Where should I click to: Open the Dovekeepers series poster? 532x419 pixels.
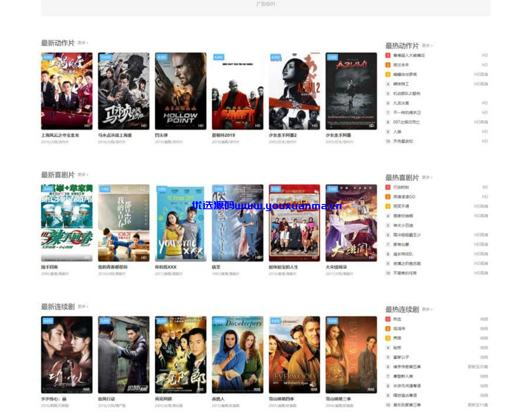(237, 355)
